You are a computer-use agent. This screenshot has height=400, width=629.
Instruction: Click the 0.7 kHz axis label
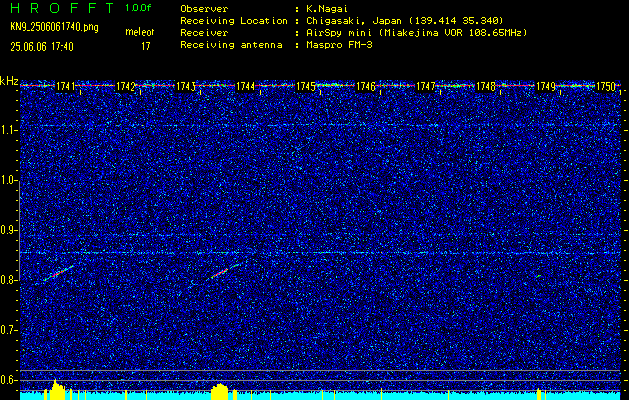[x=8, y=330]
